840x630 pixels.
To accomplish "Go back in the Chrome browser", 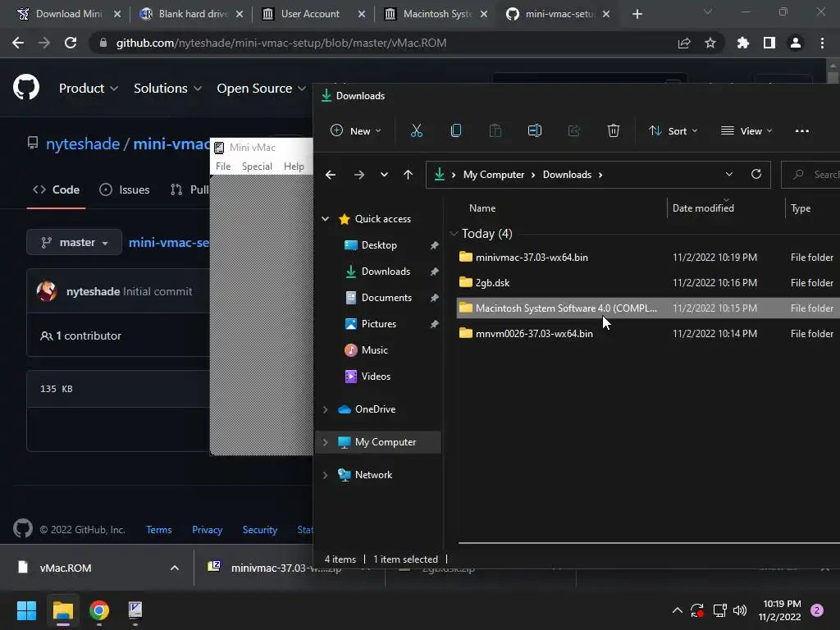I will pos(18,43).
